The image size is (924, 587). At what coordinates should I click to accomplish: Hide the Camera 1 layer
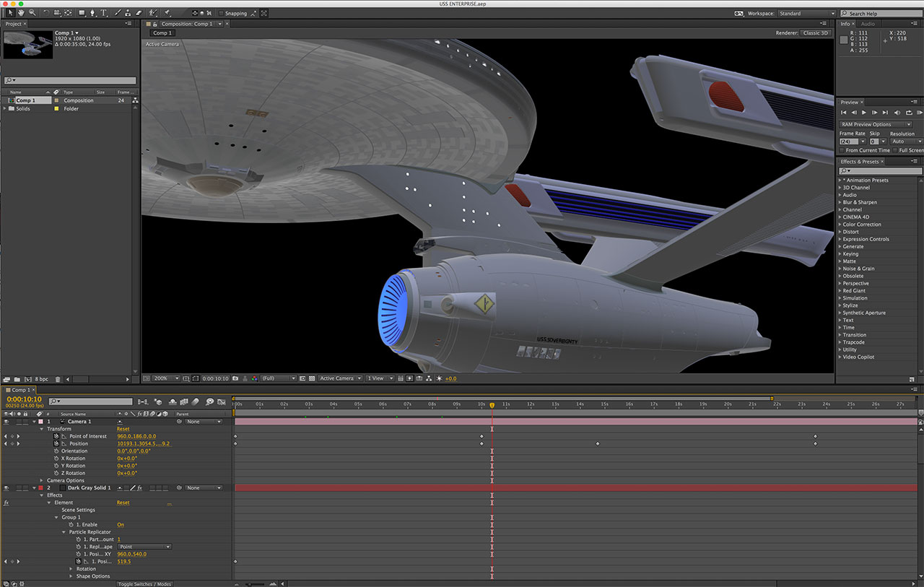[6, 422]
